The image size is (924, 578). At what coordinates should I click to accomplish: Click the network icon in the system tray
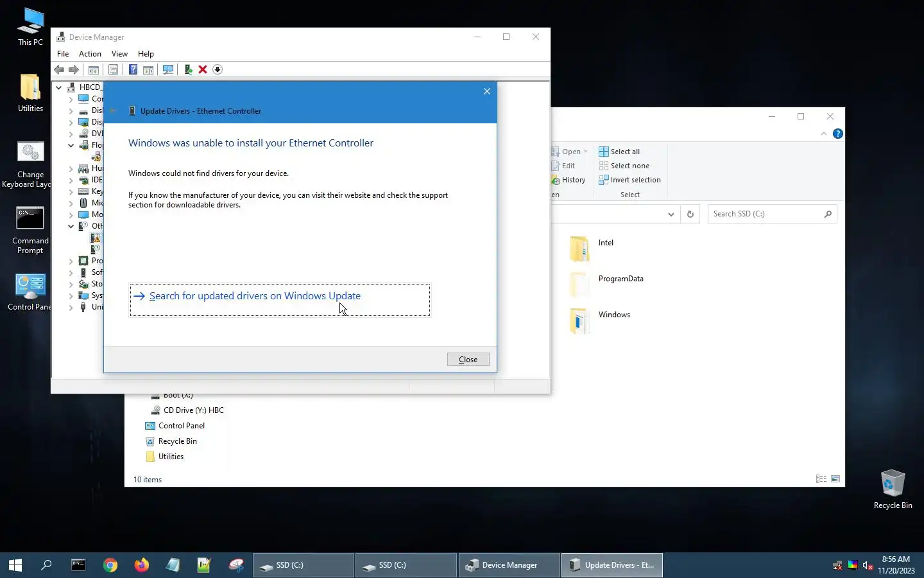coord(837,565)
